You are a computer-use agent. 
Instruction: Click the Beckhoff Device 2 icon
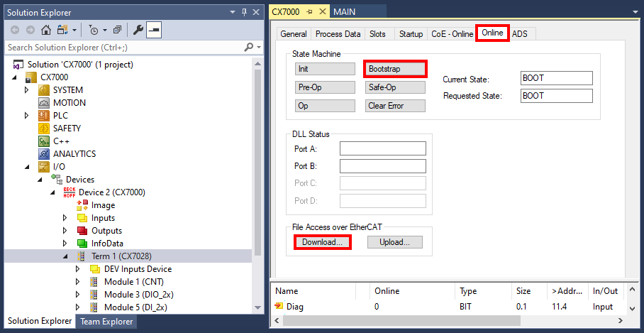tap(69, 192)
